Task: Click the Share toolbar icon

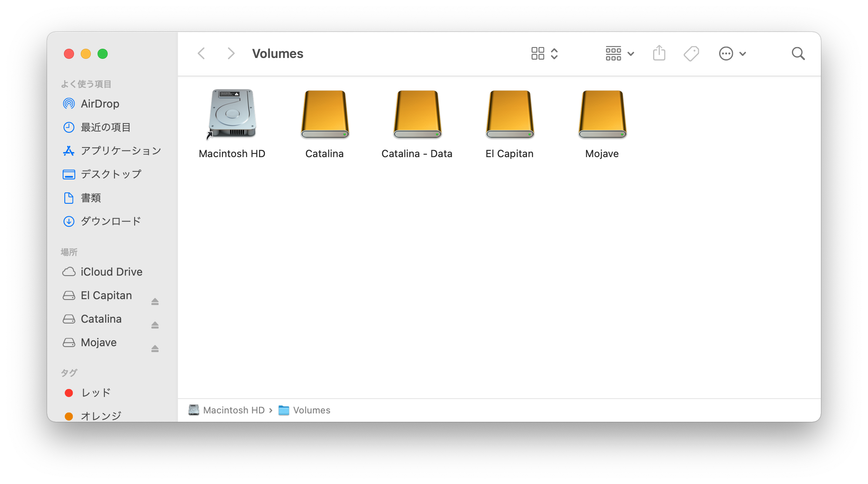Action: point(659,53)
